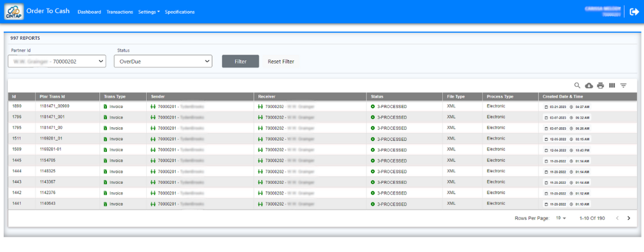Select transaction id 1148325

point(48,171)
